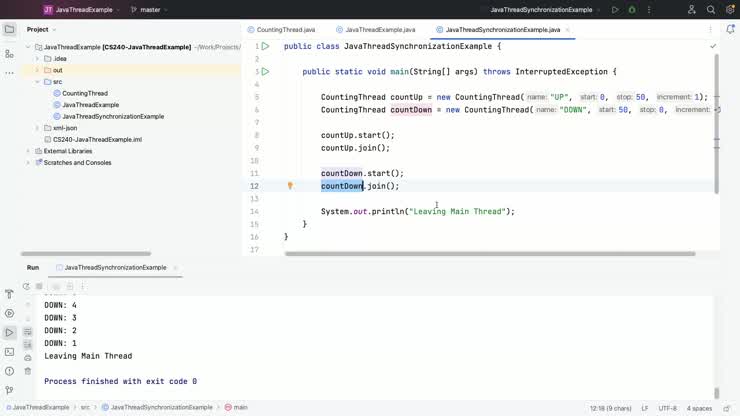The image size is (740, 416).
Task: Expand the out folder
Action: [37, 70]
